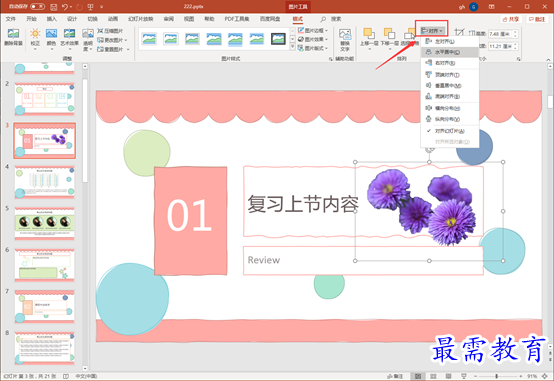Choose Align Top (顶端对齐) from menu
The image size is (554, 381).
pos(450,75)
